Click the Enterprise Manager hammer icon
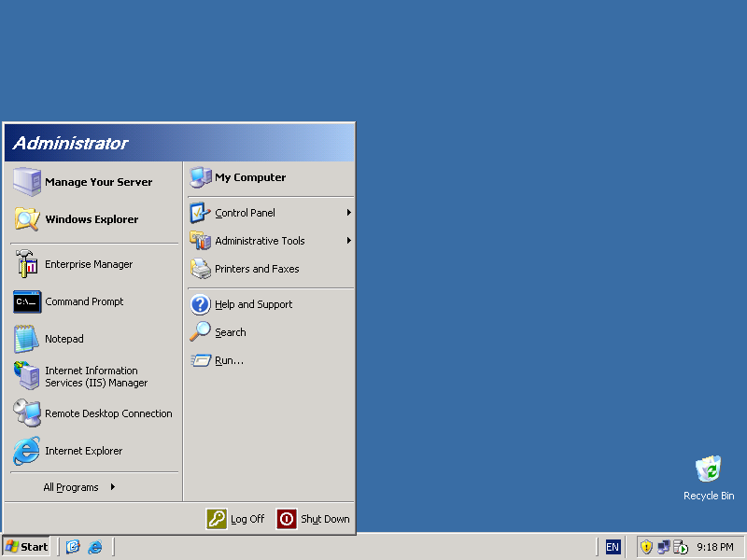 pos(27,264)
